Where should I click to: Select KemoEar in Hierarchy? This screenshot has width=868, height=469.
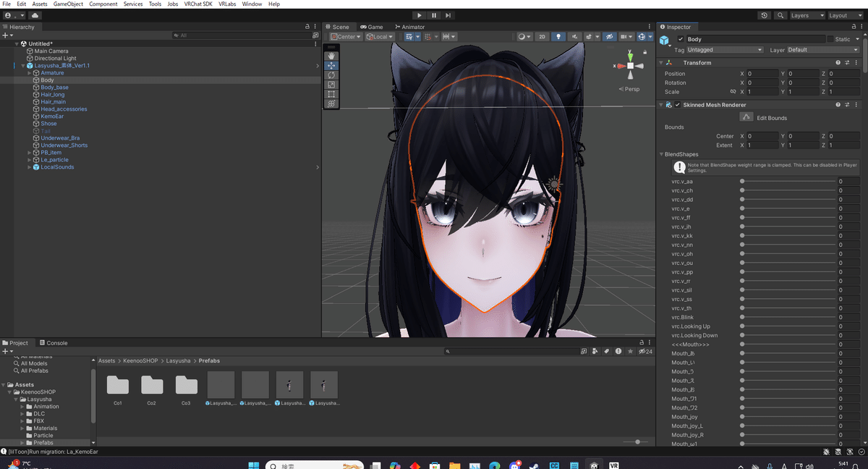51,117
